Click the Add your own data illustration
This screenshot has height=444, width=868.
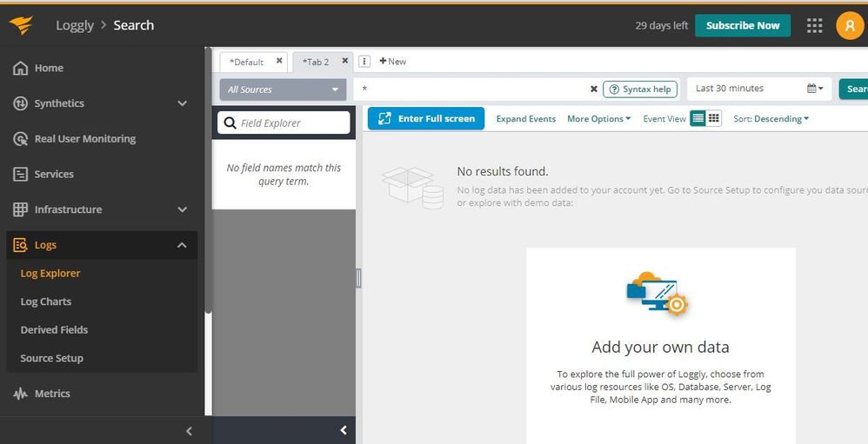[x=658, y=294]
